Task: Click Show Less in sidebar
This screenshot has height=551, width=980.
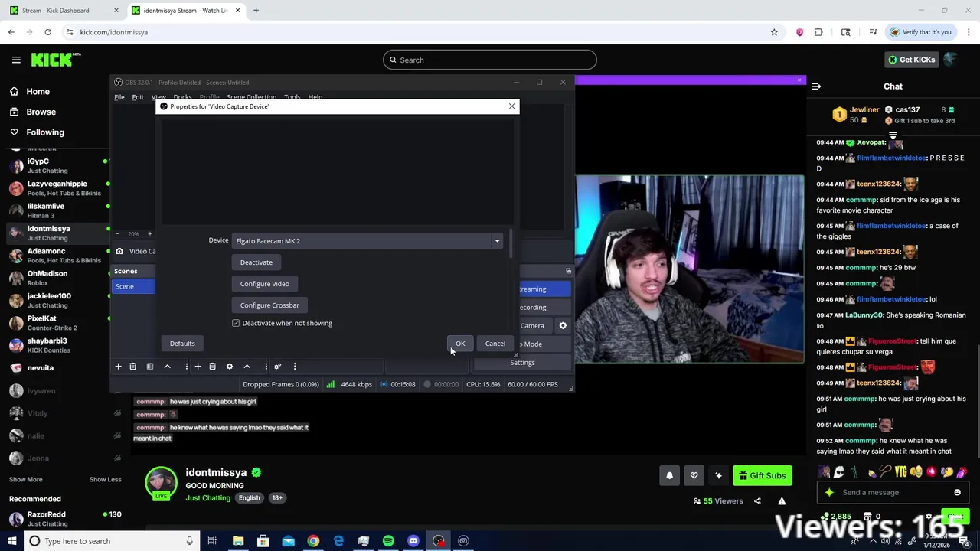Action: pyautogui.click(x=105, y=480)
